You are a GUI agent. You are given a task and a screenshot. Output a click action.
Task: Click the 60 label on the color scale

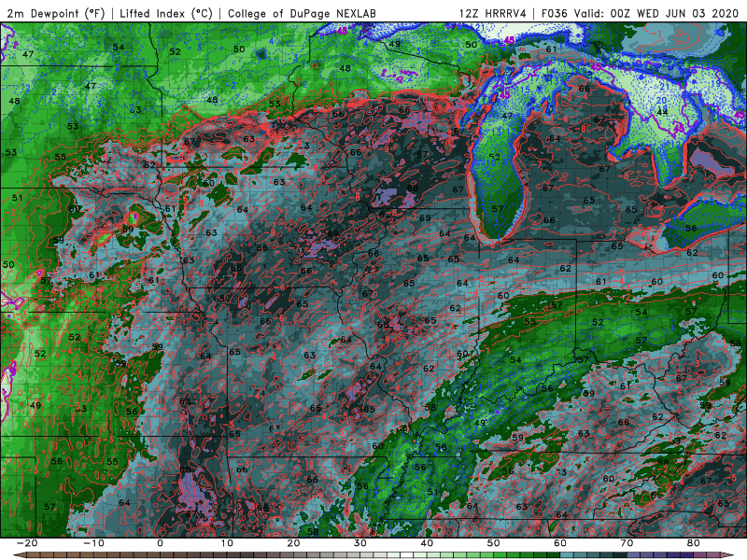[x=560, y=543]
